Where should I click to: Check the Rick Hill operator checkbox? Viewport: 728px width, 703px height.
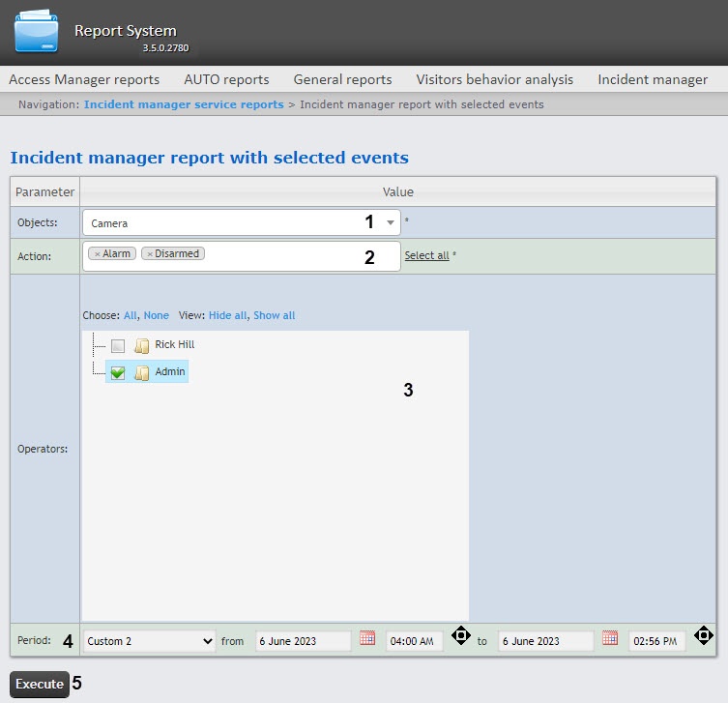(x=118, y=345)
